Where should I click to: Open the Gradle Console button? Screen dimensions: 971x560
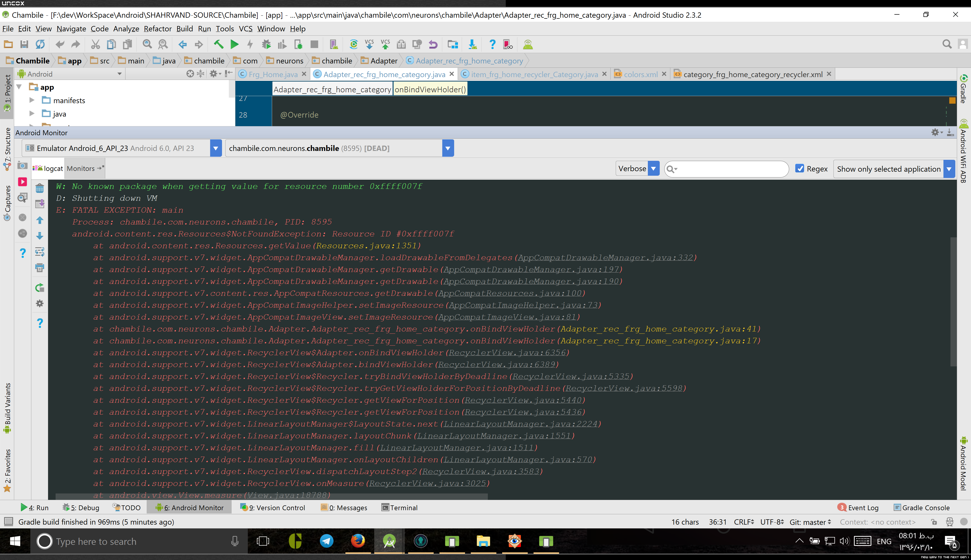point(921,508)
